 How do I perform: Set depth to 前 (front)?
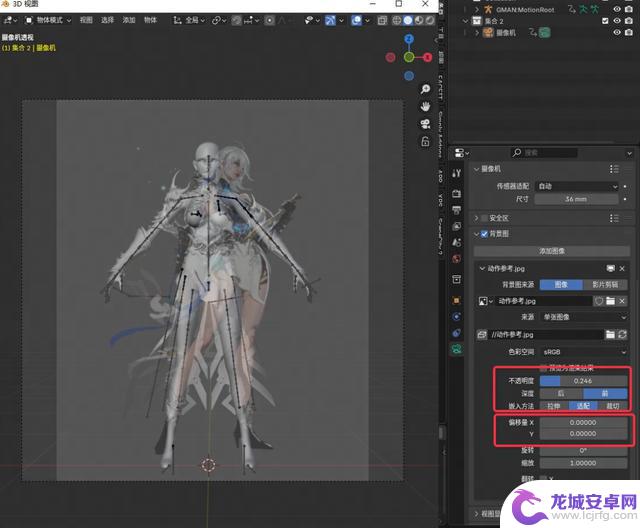[x=605, y=393]
